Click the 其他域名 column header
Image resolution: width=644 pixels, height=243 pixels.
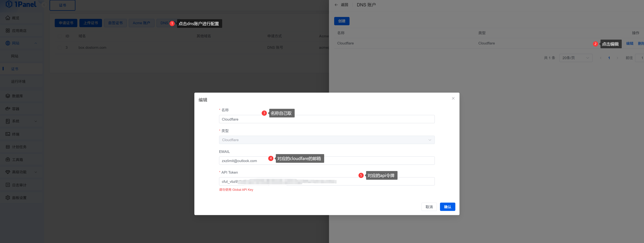(204, 36)
